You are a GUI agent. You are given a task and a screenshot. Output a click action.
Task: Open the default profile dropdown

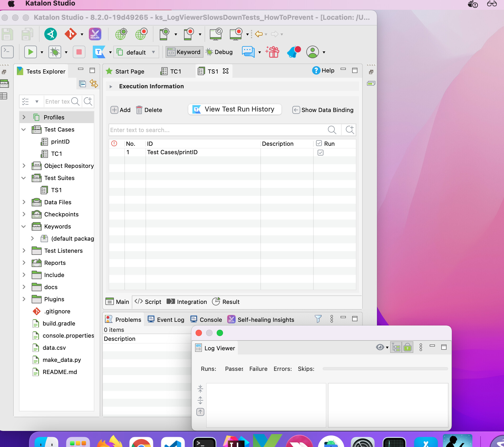click(x=136, y=52)
